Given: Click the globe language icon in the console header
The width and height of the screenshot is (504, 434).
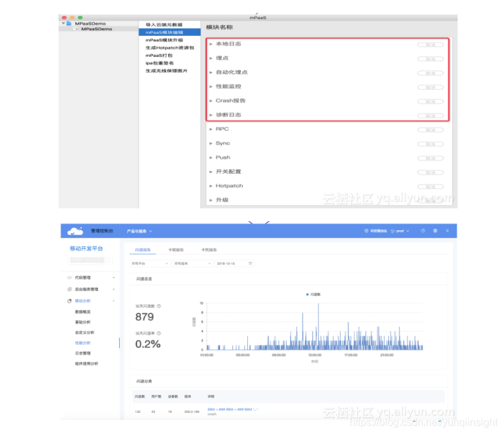Looking at the screenshot, I should [435, 231].
